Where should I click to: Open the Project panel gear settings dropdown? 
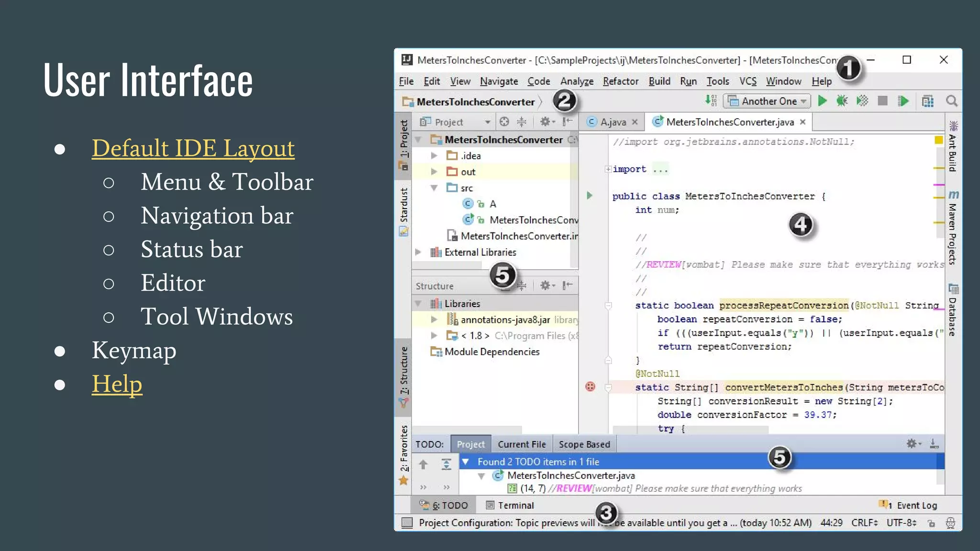(x=547, y=121)
